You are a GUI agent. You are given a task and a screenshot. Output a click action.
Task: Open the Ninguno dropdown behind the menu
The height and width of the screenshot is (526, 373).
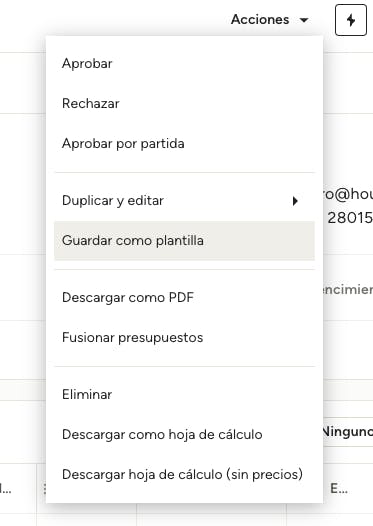(348, 432)
